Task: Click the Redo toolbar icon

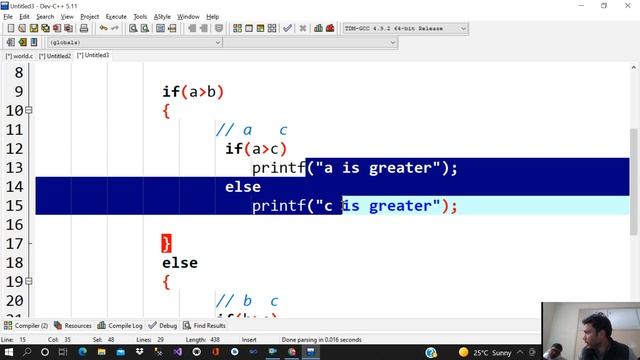Action: pos(115,28)
